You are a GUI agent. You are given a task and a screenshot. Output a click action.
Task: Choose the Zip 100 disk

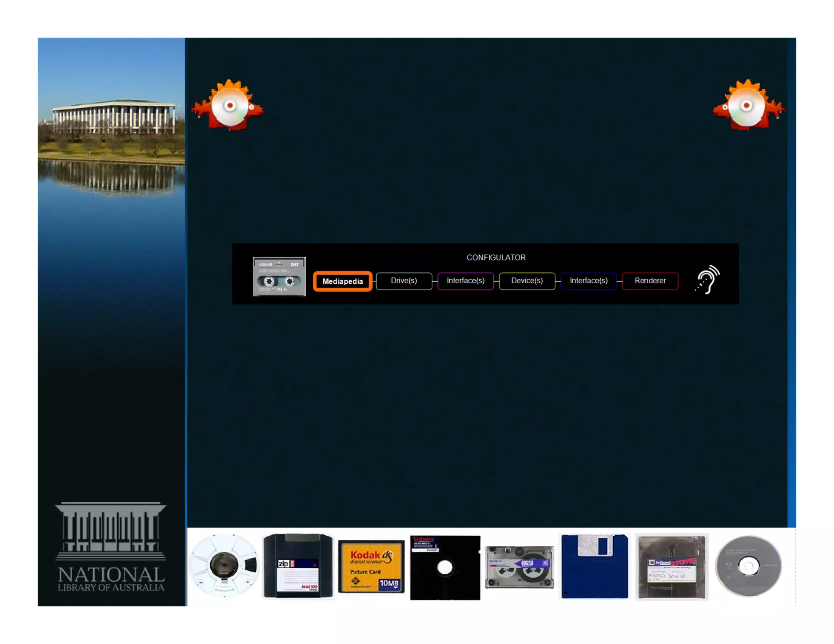click(298, 566)
